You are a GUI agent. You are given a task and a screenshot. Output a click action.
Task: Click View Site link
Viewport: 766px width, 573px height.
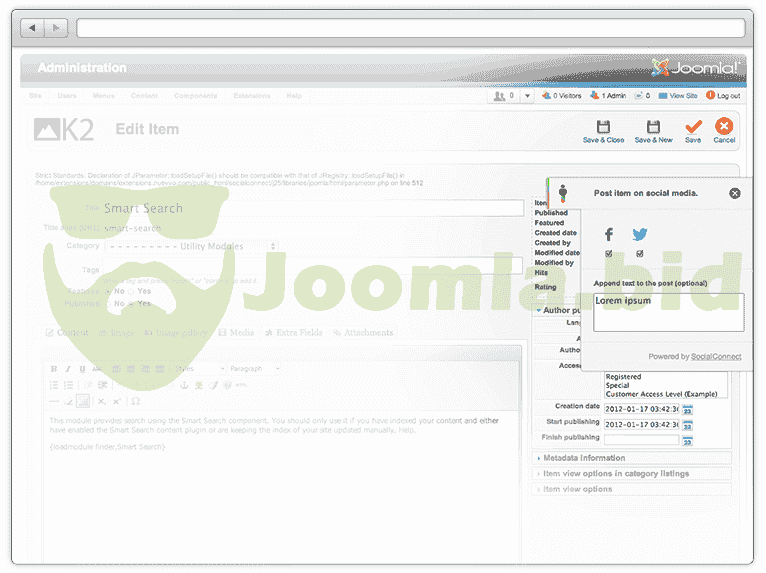pyautogui.click(x=678, y=96)
